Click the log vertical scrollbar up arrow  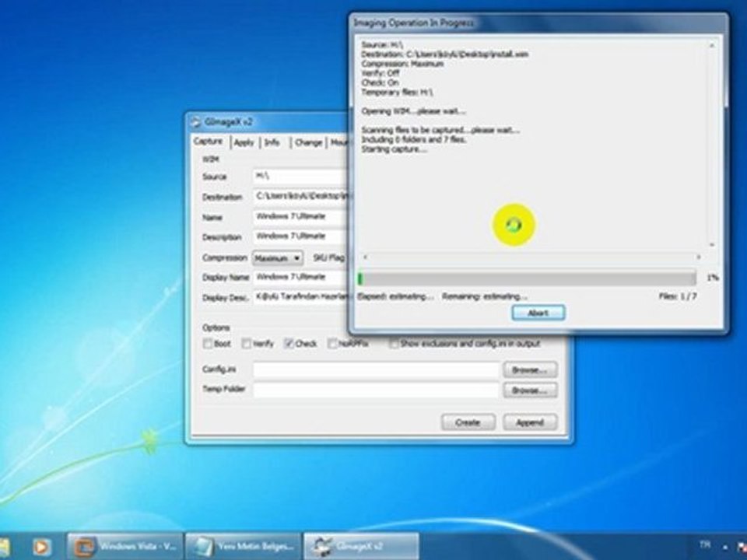[x=712, y=46]
